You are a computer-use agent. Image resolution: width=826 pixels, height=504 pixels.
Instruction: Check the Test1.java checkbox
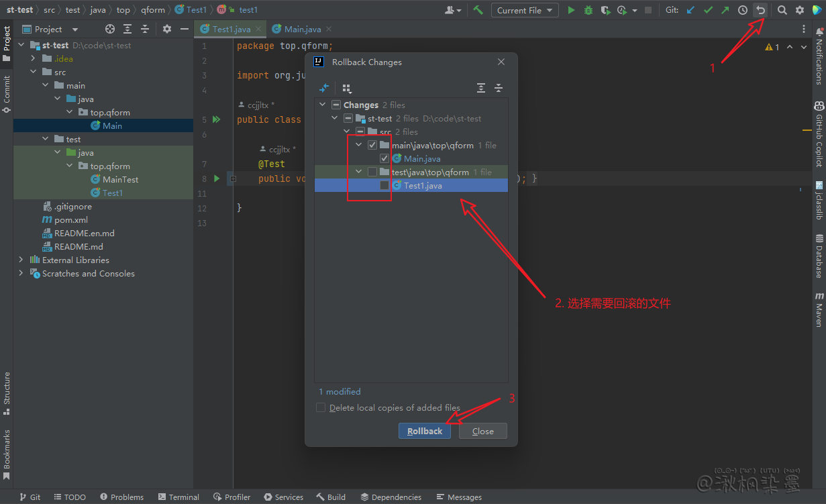[384, 186]
